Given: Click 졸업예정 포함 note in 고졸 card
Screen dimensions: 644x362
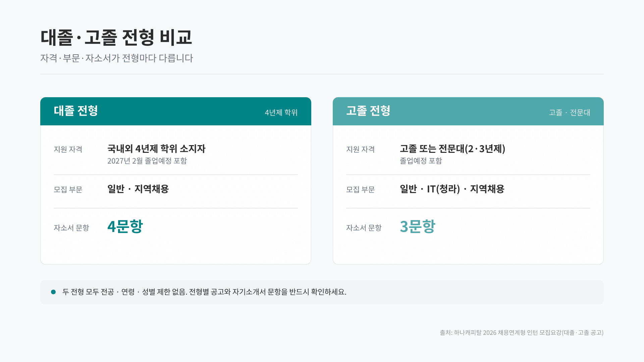Looking at the screenshot, I should coord(421,161).
